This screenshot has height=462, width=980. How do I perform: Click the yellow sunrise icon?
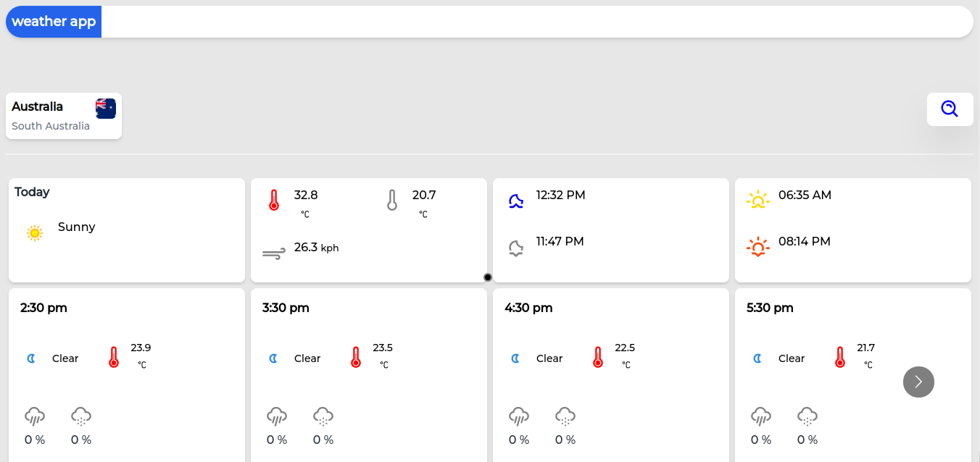(x=757, y=201)
